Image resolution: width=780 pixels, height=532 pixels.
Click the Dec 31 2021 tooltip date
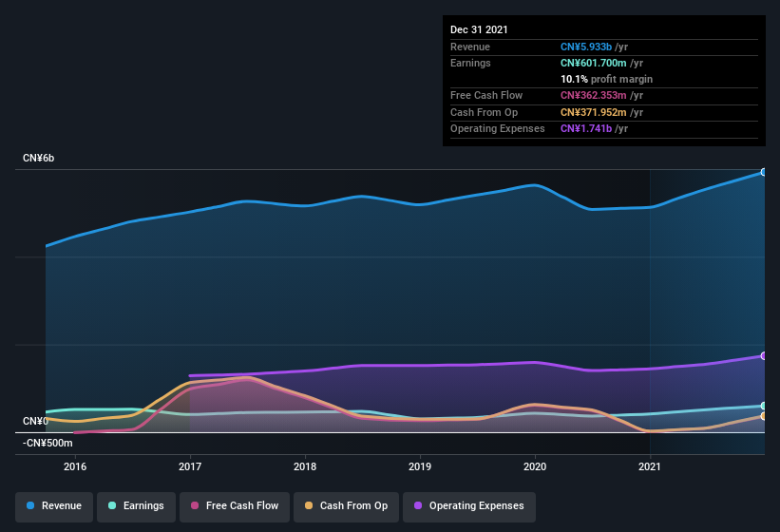(479, 29)
